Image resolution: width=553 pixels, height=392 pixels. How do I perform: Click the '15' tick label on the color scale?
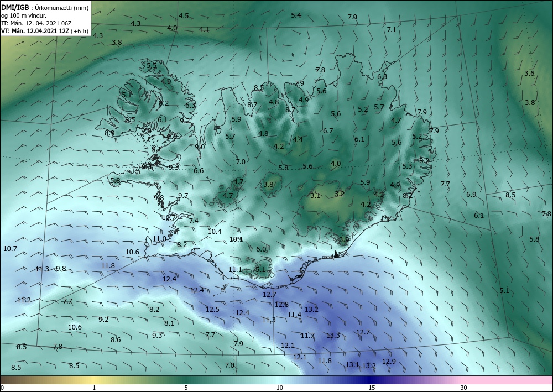[372, 388]
